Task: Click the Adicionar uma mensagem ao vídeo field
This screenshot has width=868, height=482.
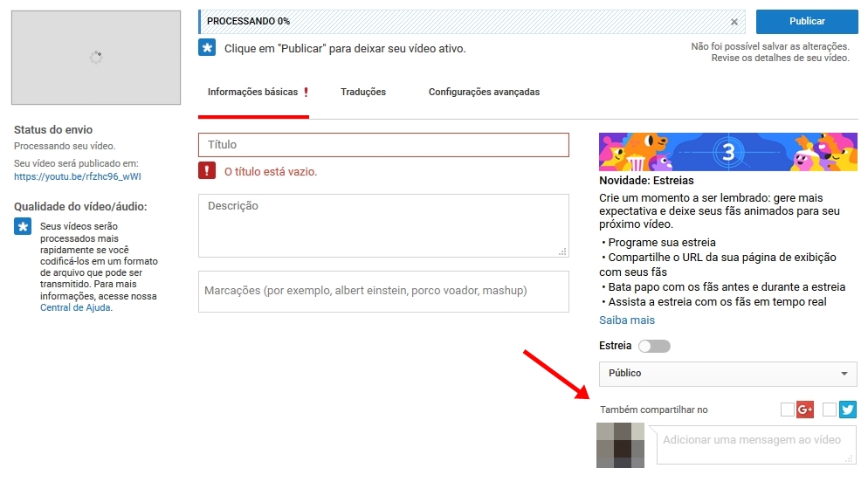Action: 756,445
